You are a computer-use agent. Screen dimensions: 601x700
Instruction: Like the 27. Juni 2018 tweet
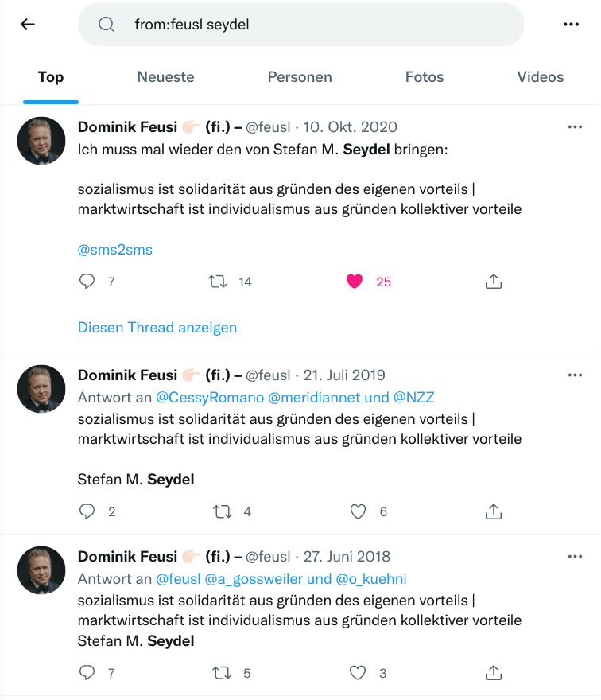click(359, 673)
